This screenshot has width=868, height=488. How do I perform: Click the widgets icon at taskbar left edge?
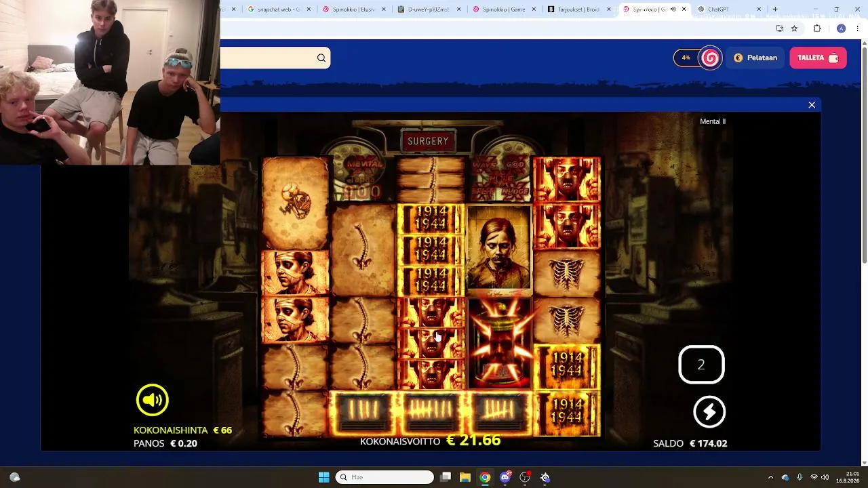click(x=15, y=477)
